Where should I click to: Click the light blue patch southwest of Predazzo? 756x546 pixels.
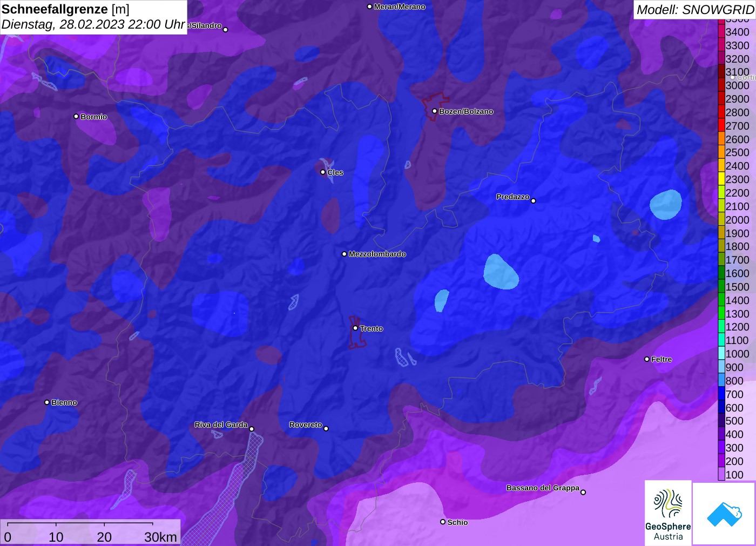point(501,272)
